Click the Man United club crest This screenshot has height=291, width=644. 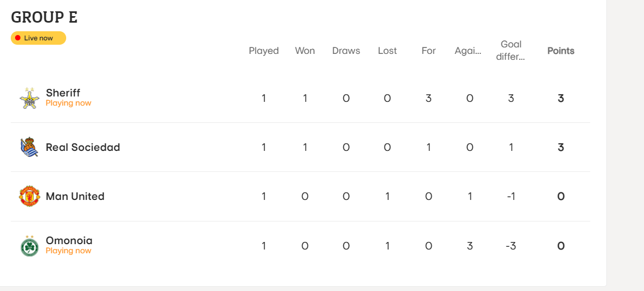[x=30, y=196]
